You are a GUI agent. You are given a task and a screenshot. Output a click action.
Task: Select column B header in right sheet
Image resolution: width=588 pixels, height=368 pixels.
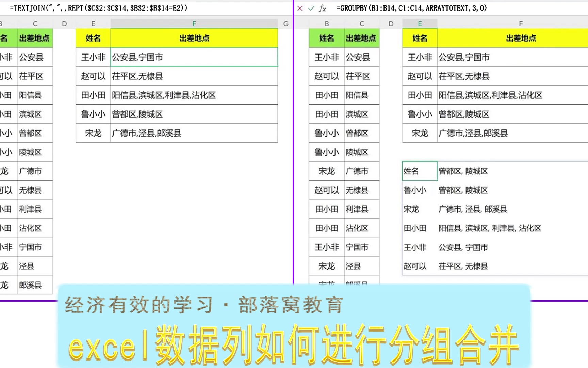click(327, 24)
